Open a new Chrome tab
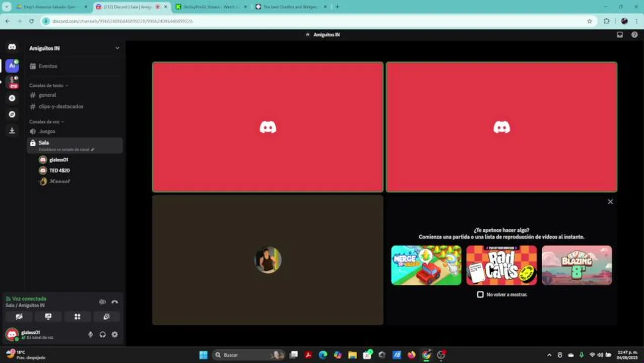This screenshot has width=644, height=363. (x=337, y=7)
